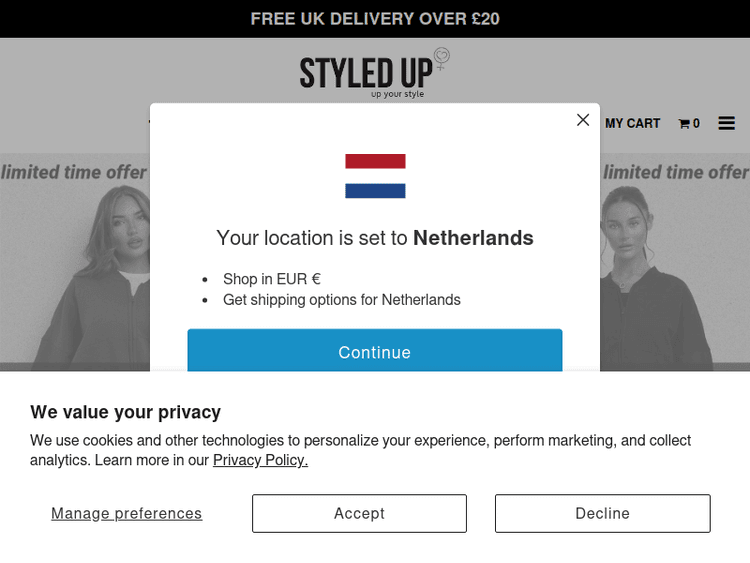750x563 pixels.
Task: Open the Privacy Policy link
Action: (x=260, y=460)
